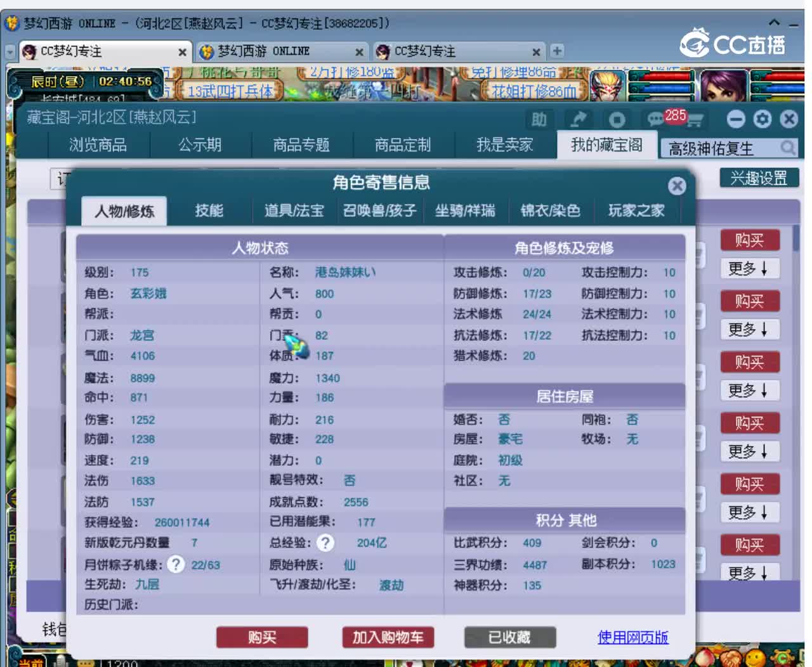Expand the fifth 更多 dropdown in list
This screenshot has height=667, width=812.
coord(750,512)
